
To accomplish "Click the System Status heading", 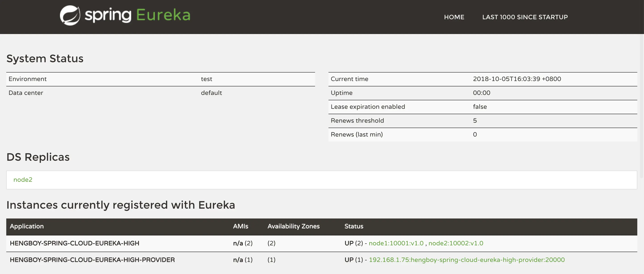I will [x=45, y=58].
